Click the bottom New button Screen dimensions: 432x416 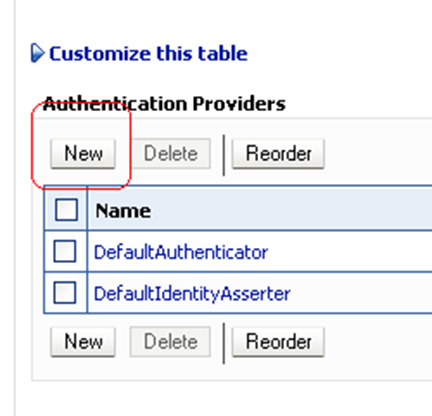pos(83,342)
